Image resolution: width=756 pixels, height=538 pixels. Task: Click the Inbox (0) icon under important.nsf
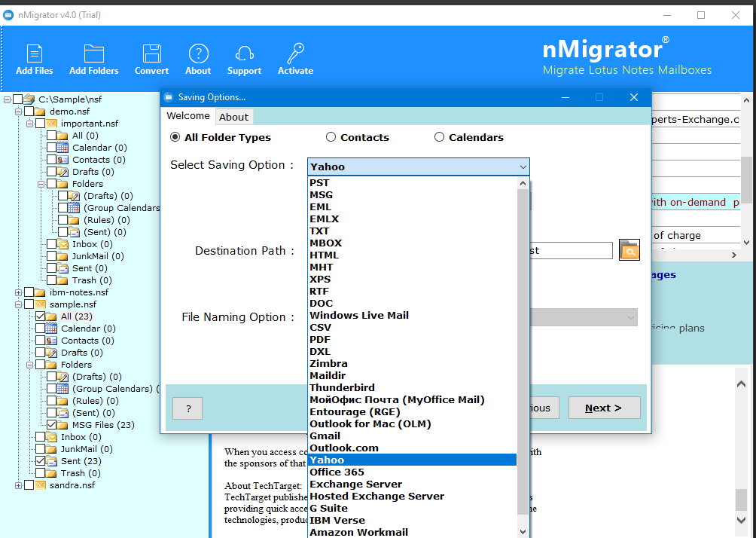62,244
